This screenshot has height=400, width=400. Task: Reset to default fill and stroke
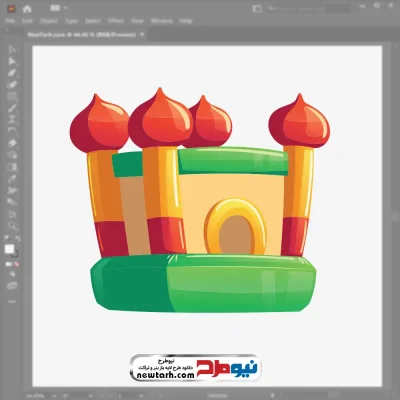click(7, 238)
